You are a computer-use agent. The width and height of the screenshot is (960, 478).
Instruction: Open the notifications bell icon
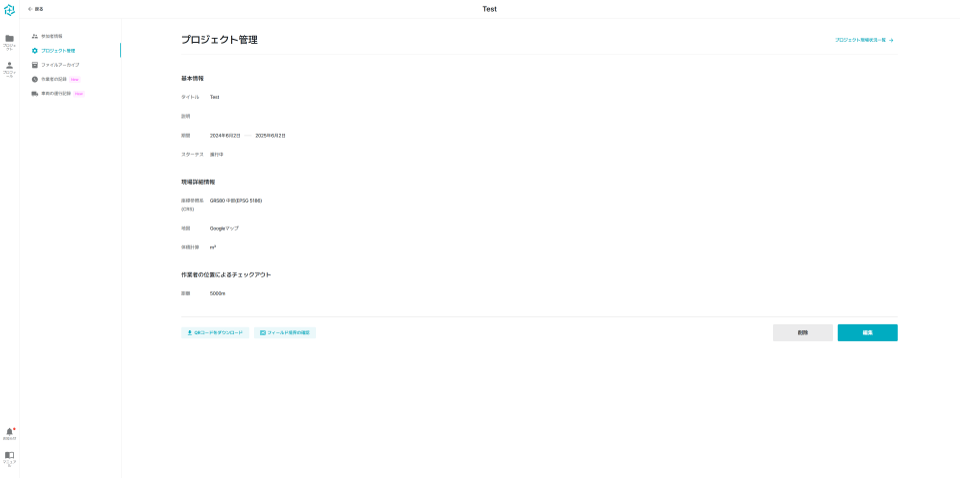click(x=9, y=432)
